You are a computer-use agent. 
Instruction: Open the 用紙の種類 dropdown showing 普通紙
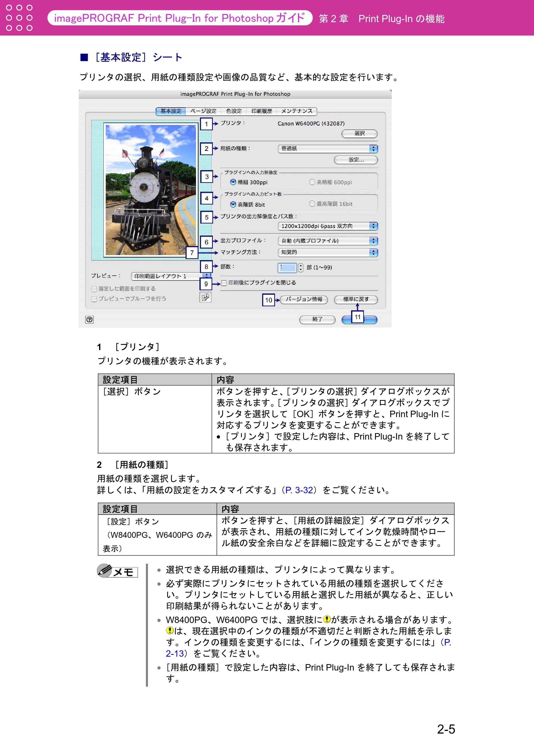coord(328,149)
